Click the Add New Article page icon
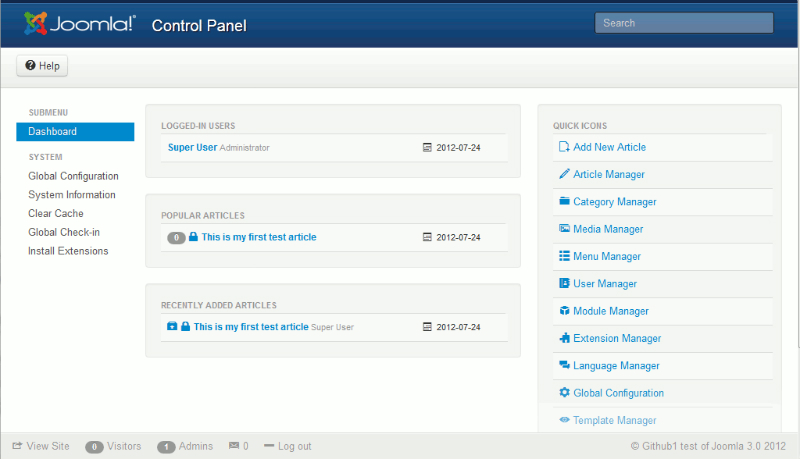 tap(564, 147)
